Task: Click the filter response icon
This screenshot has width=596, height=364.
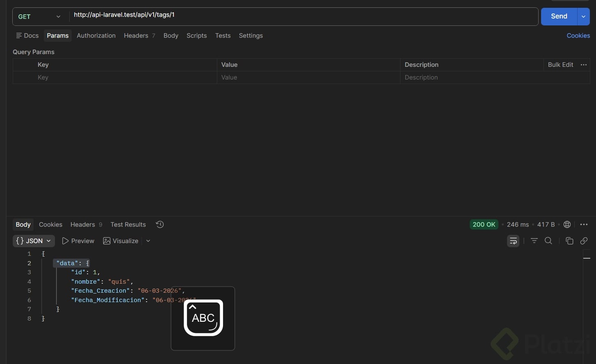Action: point(534,241)
